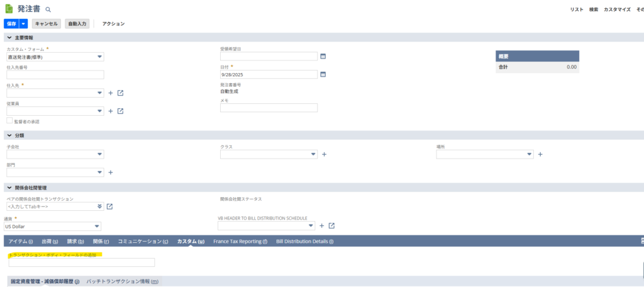Open 仕入先 record in new window icon
The image size is (644, 287).
pyautogui.click(x=120, y=93)
